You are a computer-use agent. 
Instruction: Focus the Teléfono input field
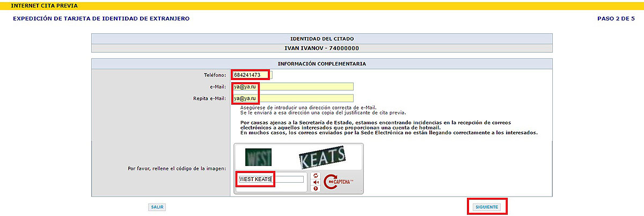[252, 75]
